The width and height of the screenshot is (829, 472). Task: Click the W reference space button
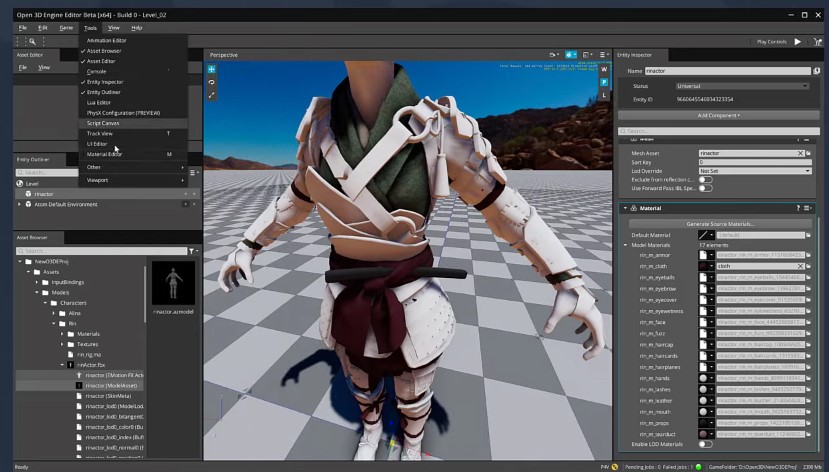pyautogui.click(x=605, y=69)
